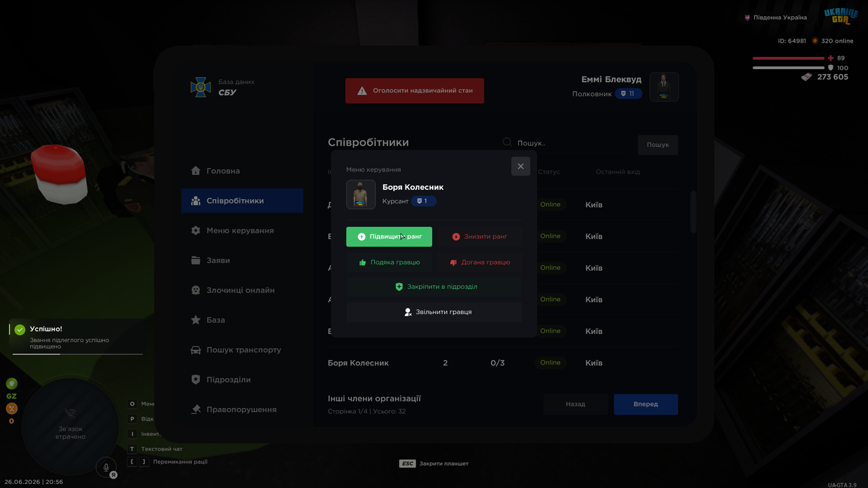The width and height of the screenshot is (868, 488).
Task: Click the Назад pagination button
Action: pos(575,404)
